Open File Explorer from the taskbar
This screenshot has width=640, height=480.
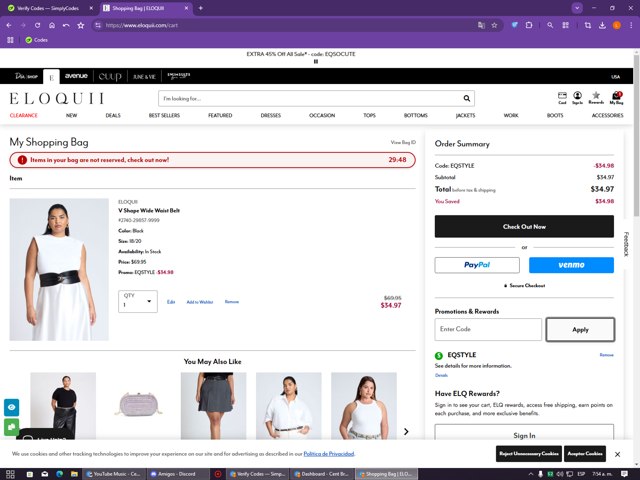coord(74,474)
